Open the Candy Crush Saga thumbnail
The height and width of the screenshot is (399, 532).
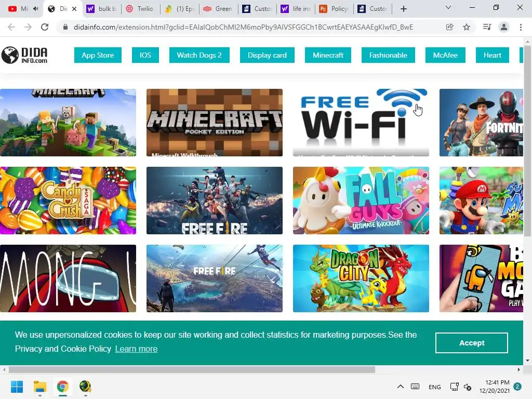point(68,201)
